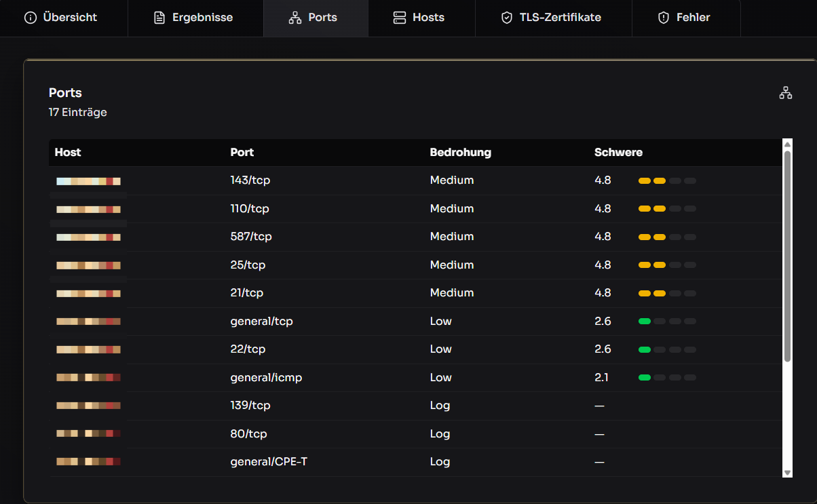Select the 143/tcp port cell
Screen dimensions: 817x504
click(250, 180)
